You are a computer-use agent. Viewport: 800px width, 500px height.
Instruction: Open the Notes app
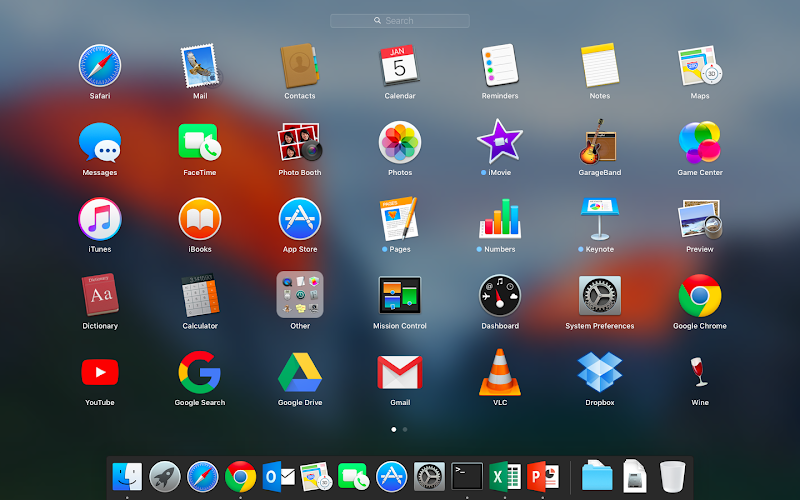tap(599, 65)
